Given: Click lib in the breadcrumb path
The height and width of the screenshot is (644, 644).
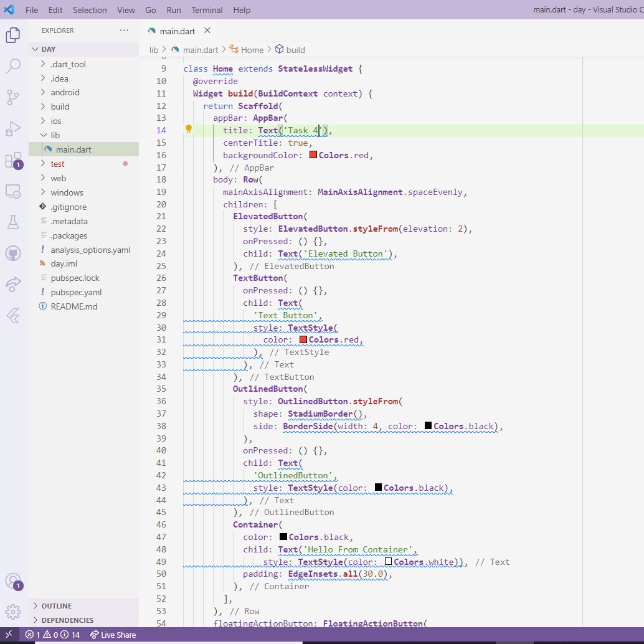Looking at the screenshot, I should (154, 50).
